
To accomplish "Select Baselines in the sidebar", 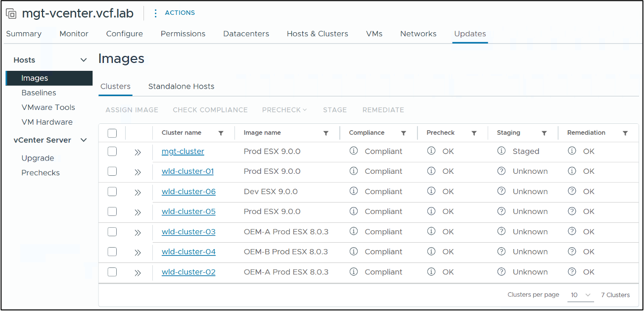I will coord(40,93).
